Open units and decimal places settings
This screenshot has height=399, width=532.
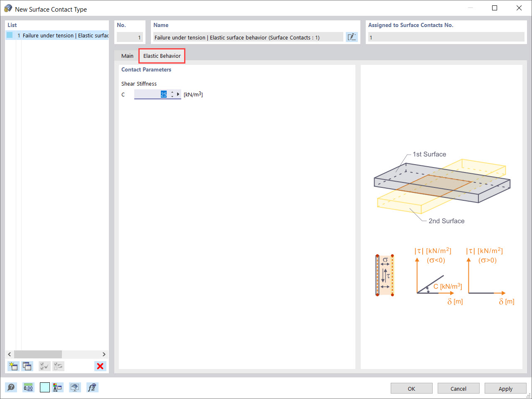click(x=28, y=387)
